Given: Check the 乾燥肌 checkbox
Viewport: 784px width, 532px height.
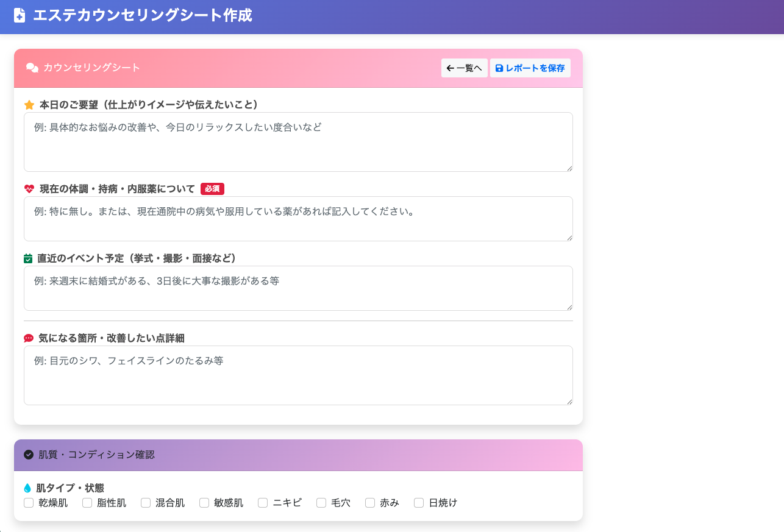Looking at the screenshot, I should [x=29, y=502].
